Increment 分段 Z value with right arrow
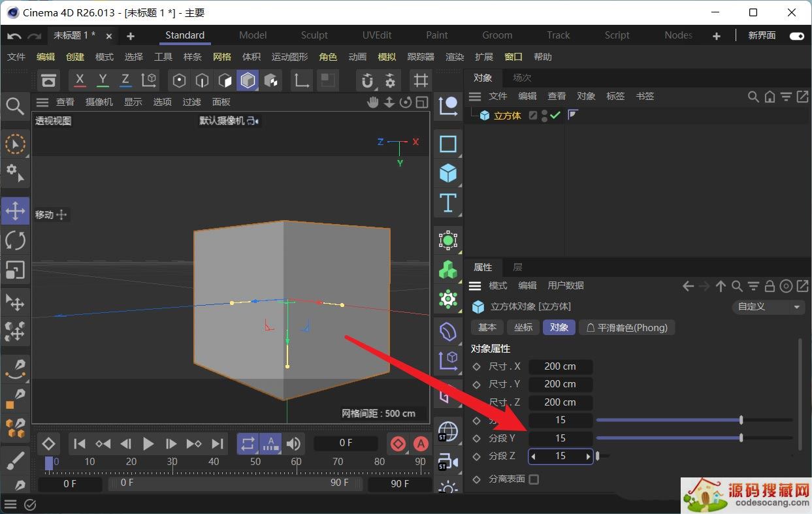This screenshot has width=812, height=514. [588, 457]
